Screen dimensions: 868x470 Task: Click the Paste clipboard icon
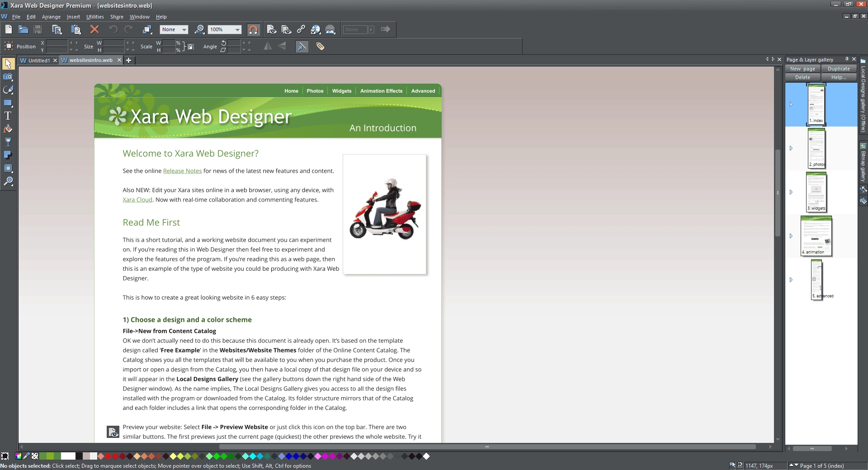[x=75, y=29]
